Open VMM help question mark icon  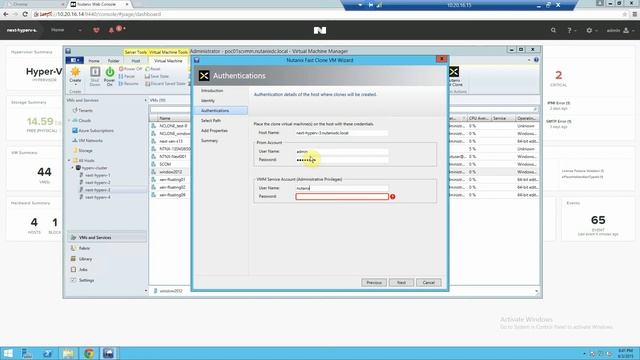pos(536,60)
